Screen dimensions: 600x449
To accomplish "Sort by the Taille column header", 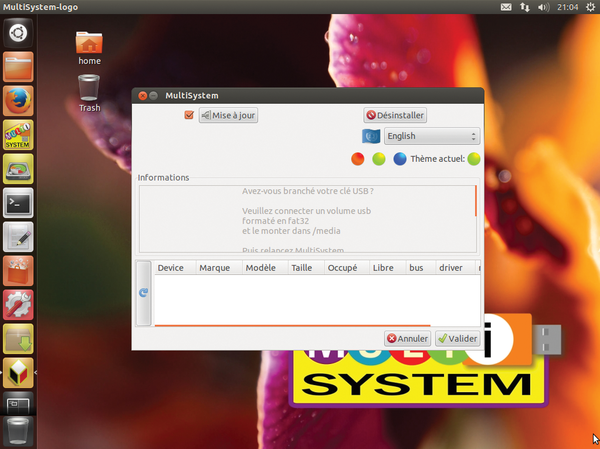I will tap(306, 268).
